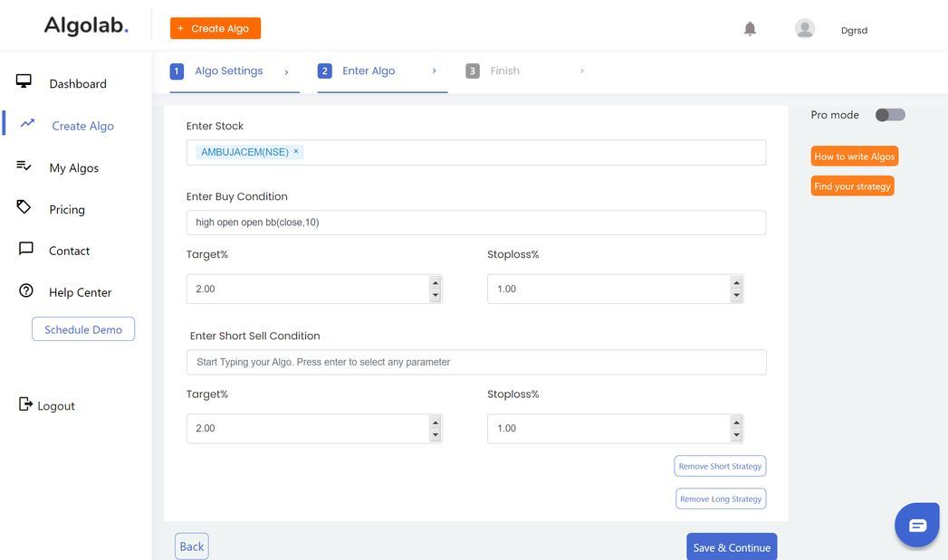Click the step 1 number badge

pyautogui.click(x=177, y=71)
